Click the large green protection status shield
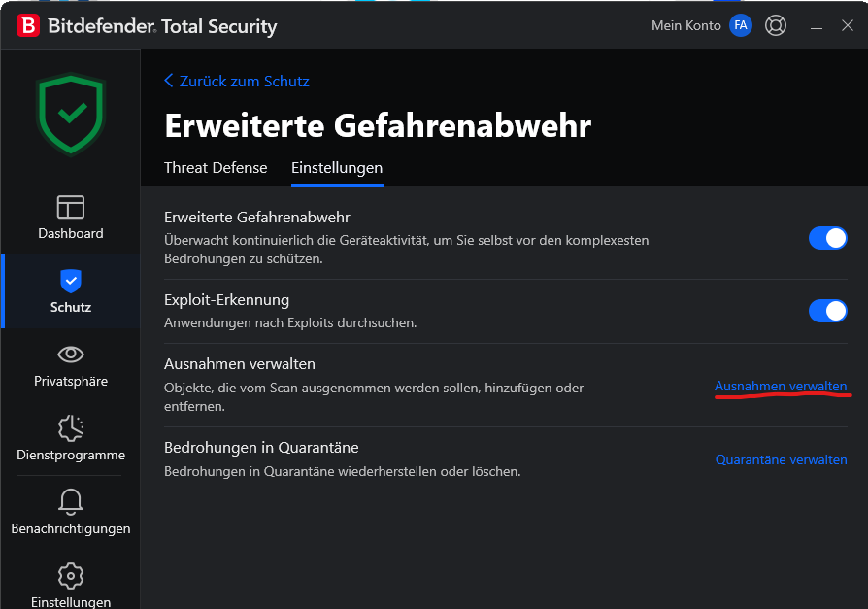 [x=71, y=115]
